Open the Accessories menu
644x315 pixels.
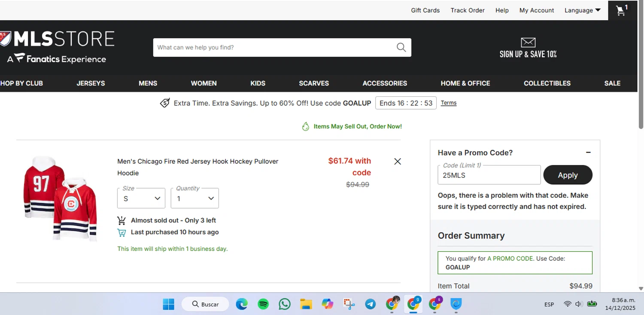pos(385,83)
